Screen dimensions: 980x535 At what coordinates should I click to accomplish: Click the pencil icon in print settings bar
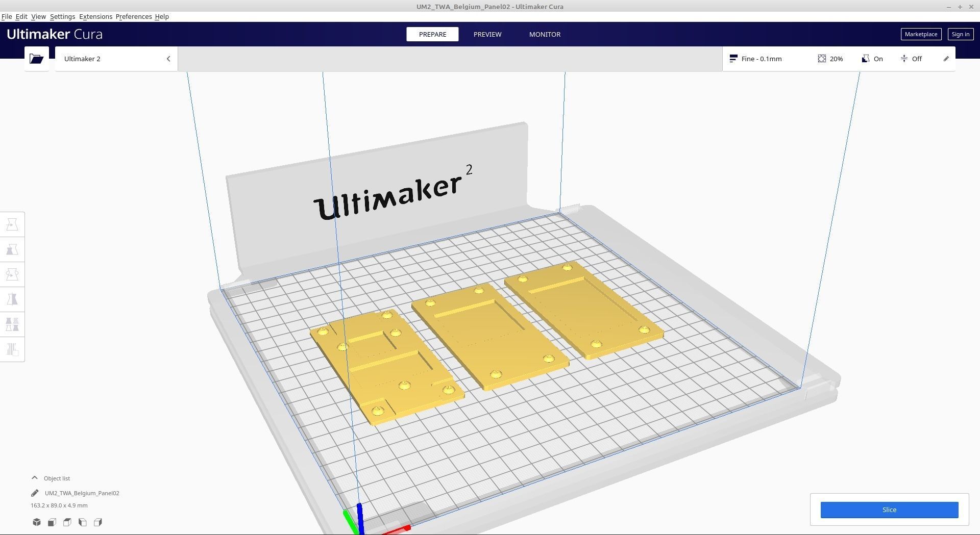click(x=946, y=59)
